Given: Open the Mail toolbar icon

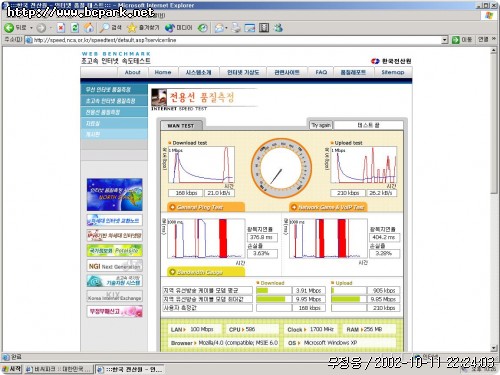Looking at the screenshot, I should tap(220, 28).
